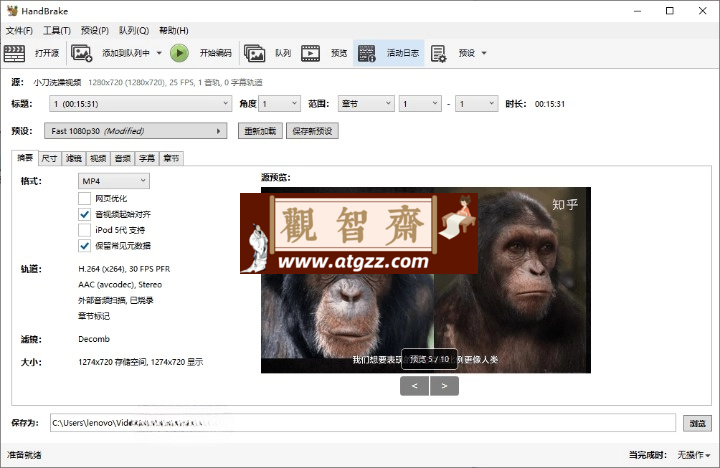Open the 打开源 toolbar label
Screen dimensions: 720x468
tap(47, 53)
